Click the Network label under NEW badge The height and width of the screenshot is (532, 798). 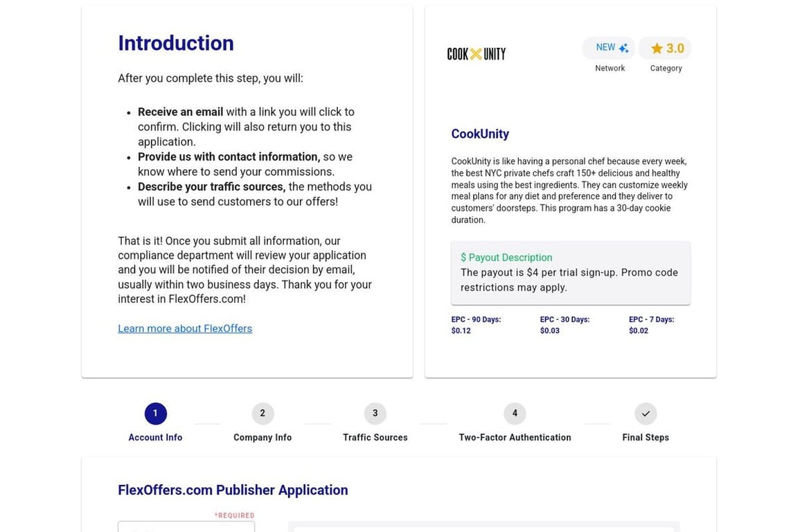point(610,68)
